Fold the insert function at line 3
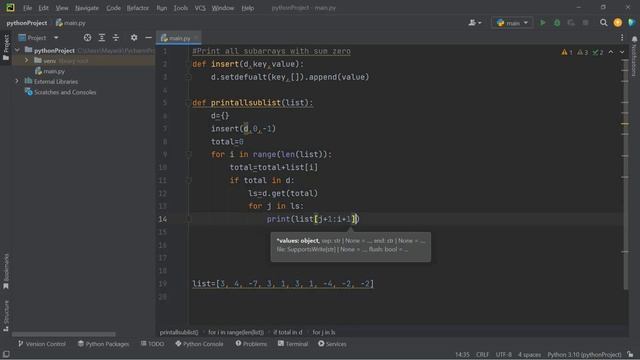This screenshot has width=640, height=360. [189, 77]
